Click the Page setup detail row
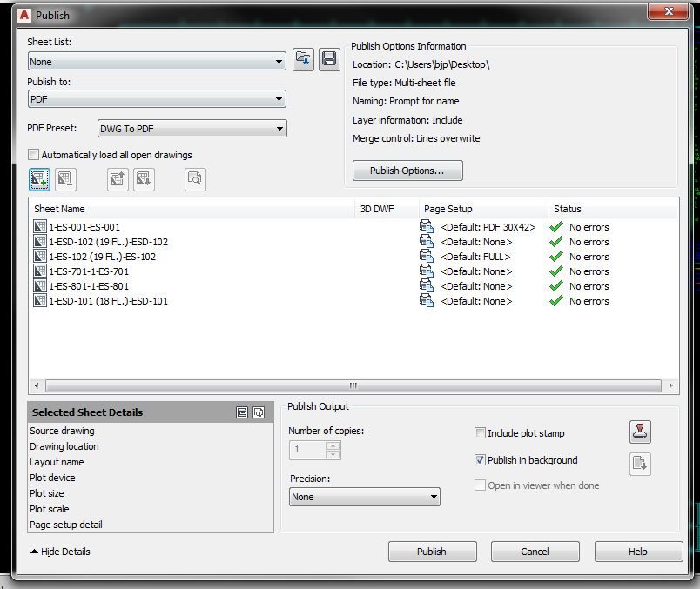Image resolution: width=700 pixels, height=589 pixels. (x=151, y=525)
